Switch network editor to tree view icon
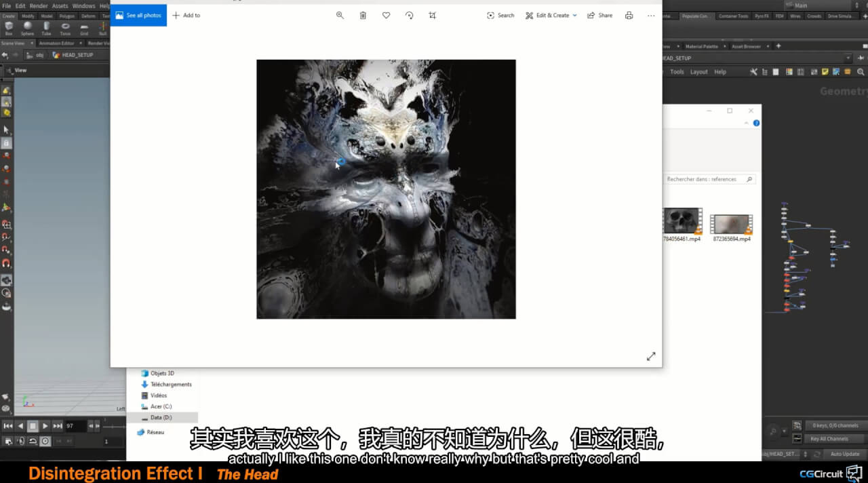The width and height of the screenshot is (868, 483). click(x=764, y=72)
